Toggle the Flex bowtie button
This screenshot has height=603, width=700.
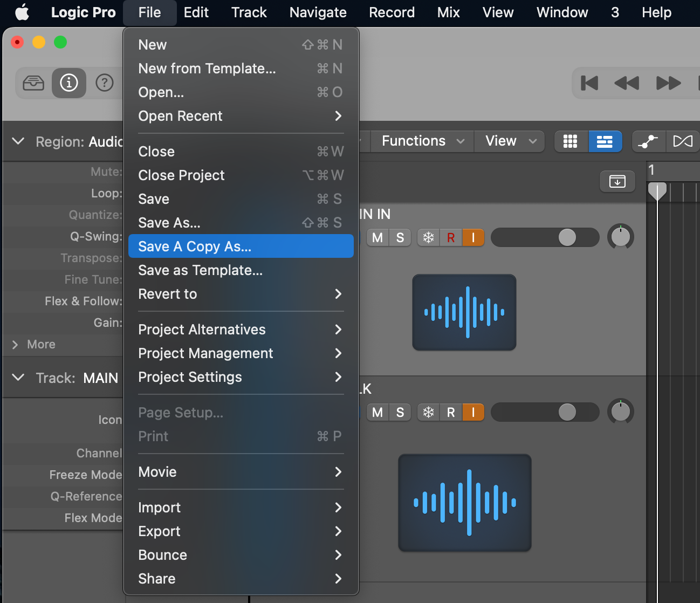pyautogui.click(x=683, y=141)
